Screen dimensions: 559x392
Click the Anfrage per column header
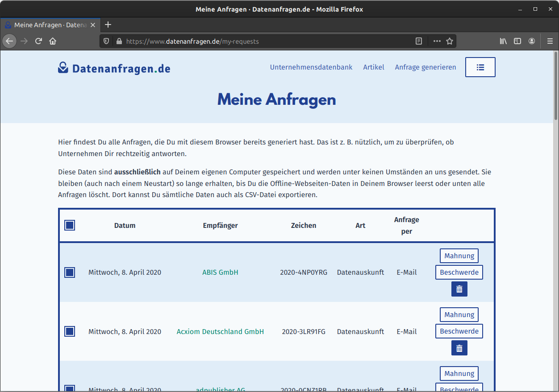click(407, 226)
